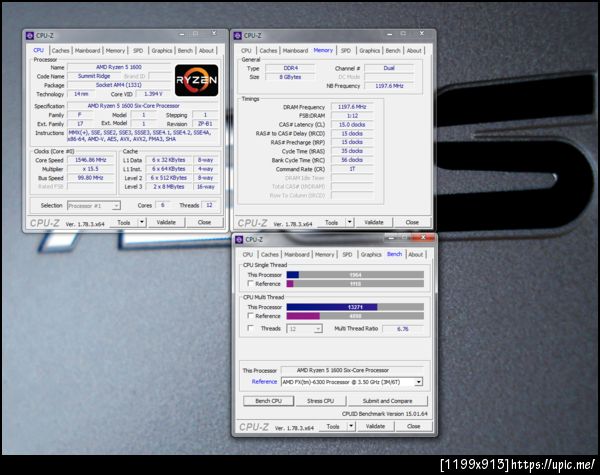Screen dimensions: 600x475
Task: Switch to the Caches tab in the CPU window
Action: tap(60, 51)
